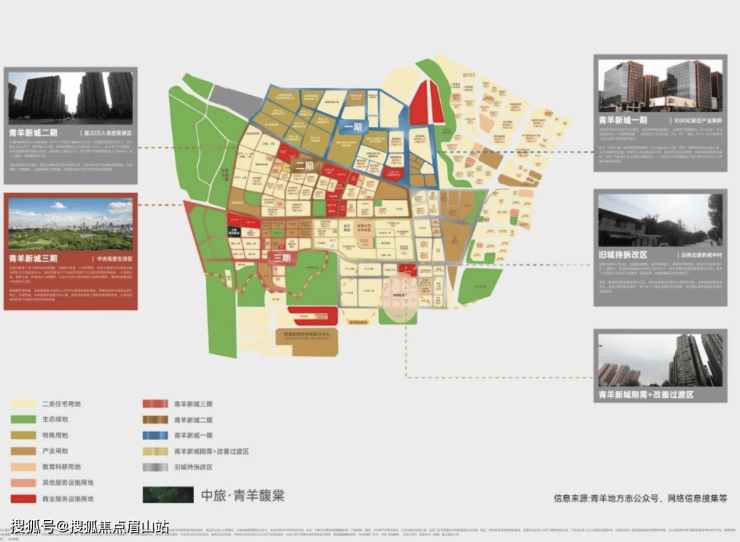740x542 pixels.
Task: Click the 搜狐号@搜狐焦点眉山站 watermark
Action: [90, 526]
